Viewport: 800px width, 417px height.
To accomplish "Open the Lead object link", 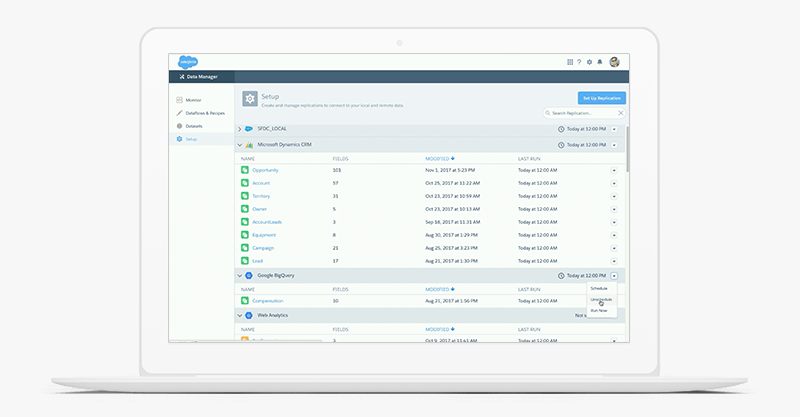I will tap(257, 261).
